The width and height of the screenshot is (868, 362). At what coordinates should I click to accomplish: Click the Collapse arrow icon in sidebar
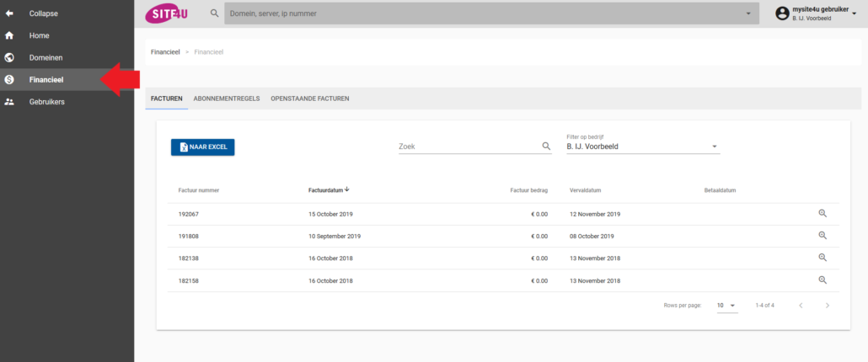coord(9,13)
